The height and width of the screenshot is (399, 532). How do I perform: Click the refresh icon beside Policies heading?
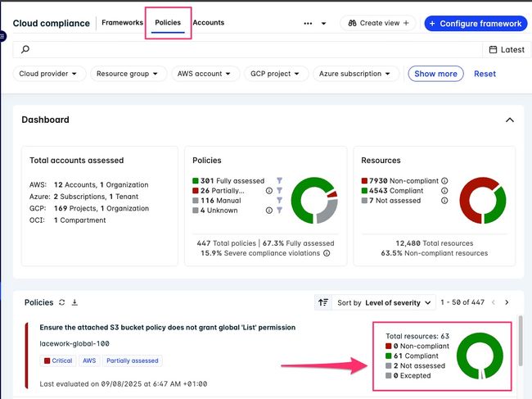[61, 302]
